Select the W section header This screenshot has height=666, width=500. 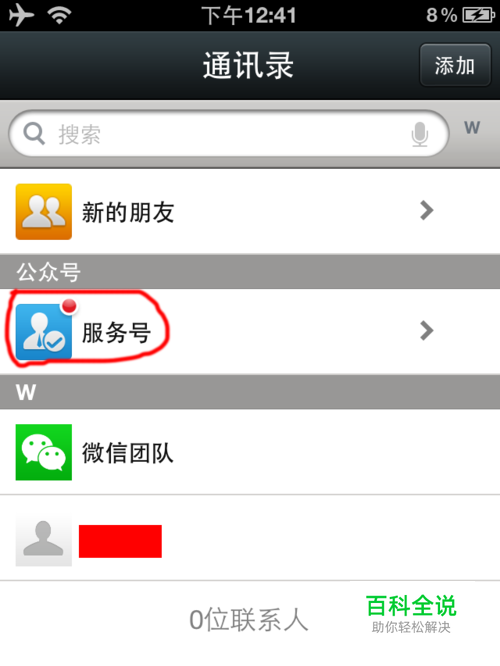(250, 392)
